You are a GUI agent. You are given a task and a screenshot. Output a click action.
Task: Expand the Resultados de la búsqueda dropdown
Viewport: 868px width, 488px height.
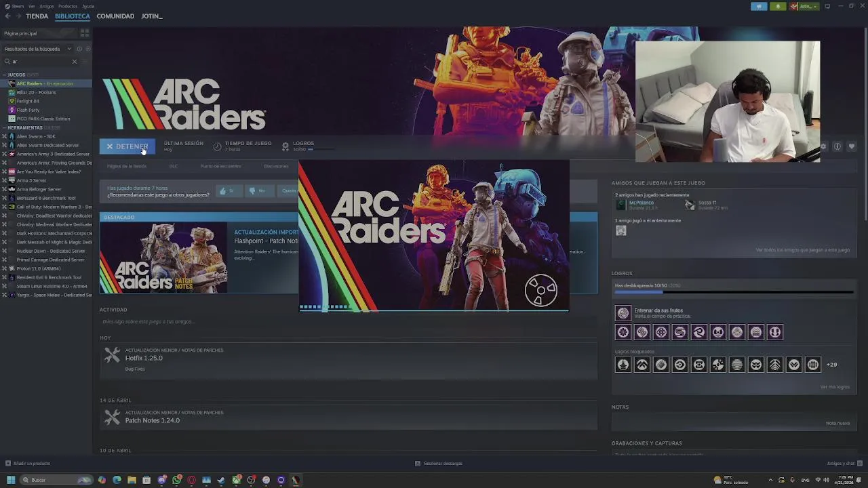pyautogui.click(x=37, y=49)
